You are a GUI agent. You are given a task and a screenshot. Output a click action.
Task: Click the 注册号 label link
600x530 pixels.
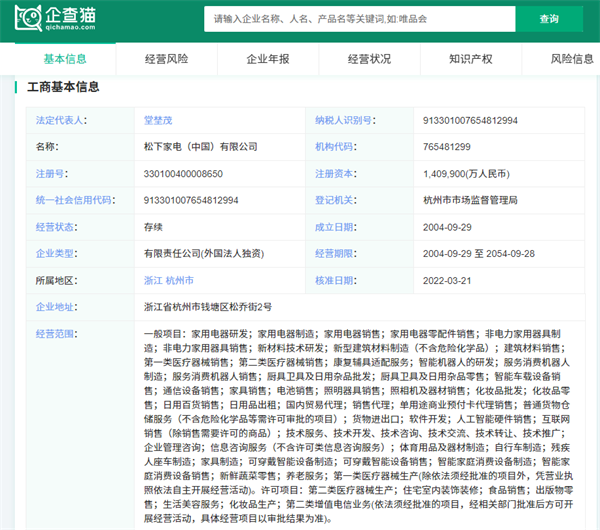click(x=52, y=174)
